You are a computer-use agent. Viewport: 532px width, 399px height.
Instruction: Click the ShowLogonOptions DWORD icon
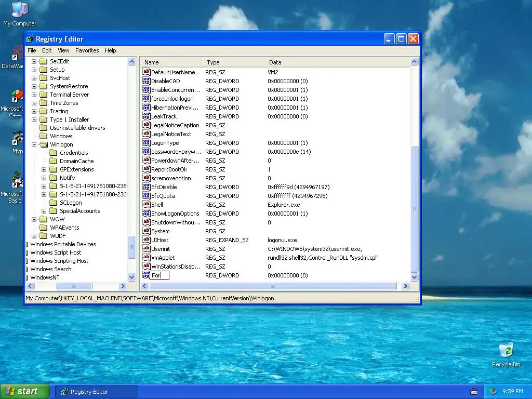146,213
